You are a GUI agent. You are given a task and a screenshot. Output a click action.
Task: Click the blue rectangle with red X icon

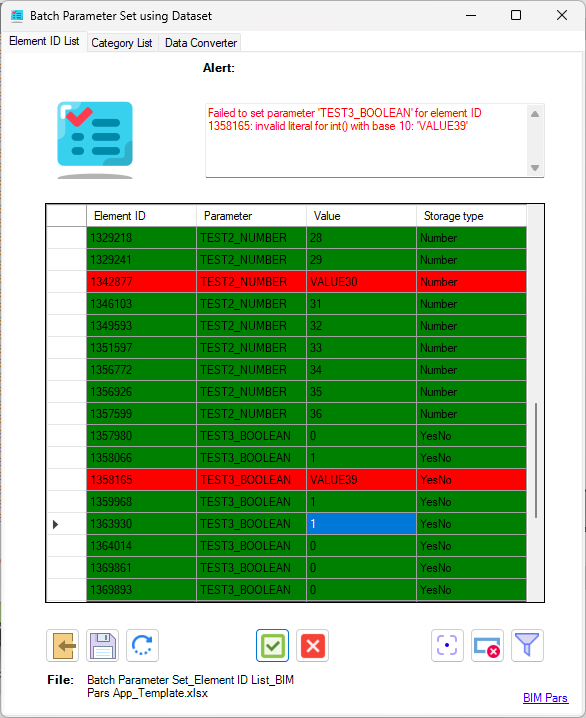click(487, 646)
